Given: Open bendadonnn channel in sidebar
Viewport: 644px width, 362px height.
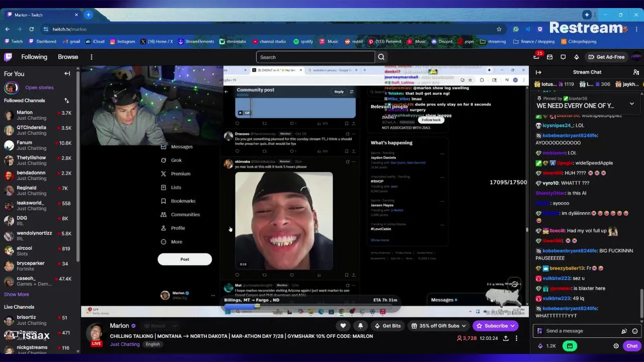Looking at the screenshot, I should point(39,175).
